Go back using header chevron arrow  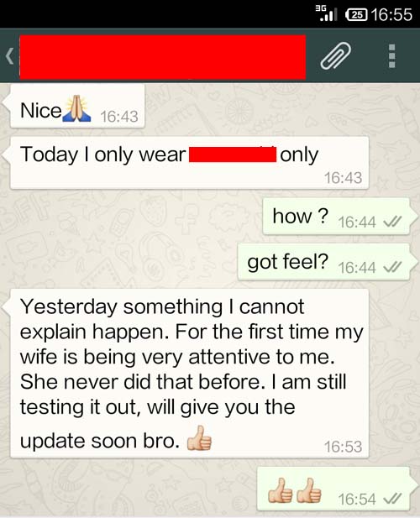[9, 56]
